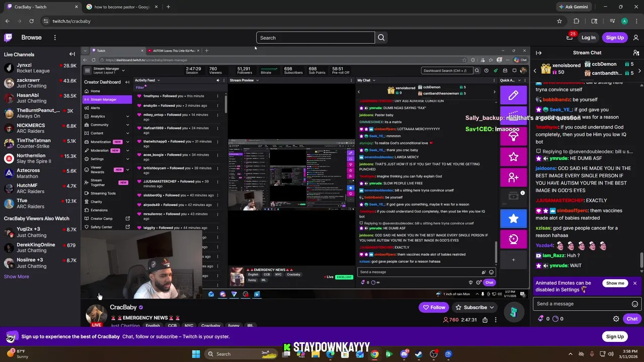Viewport: 644px width, 362px height.
Task: Open the emote picker in chat
Action: pyautogui.click(x=635, y=304)
